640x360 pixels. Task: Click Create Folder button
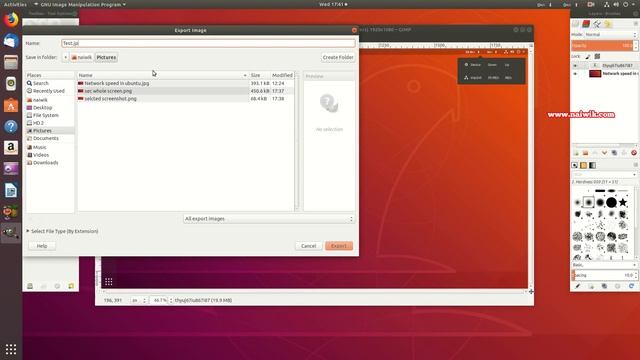[x=338, y=57]
